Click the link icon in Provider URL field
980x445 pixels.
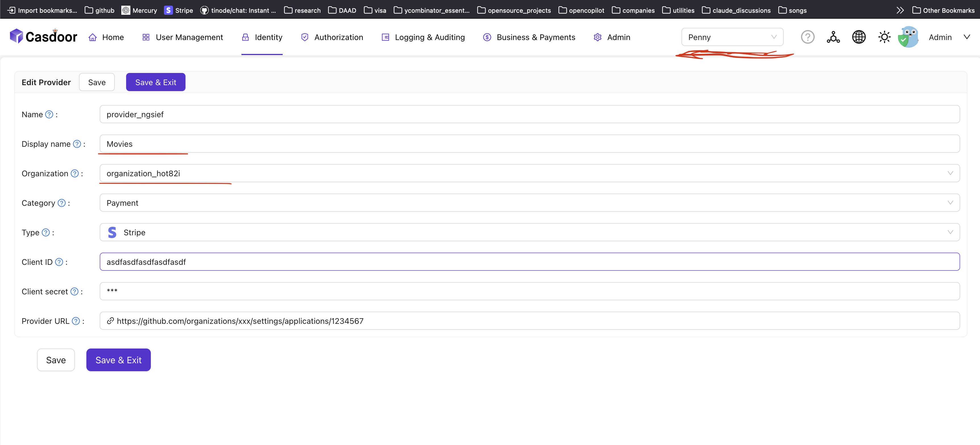pyautogui.click(x=110, y=321)
